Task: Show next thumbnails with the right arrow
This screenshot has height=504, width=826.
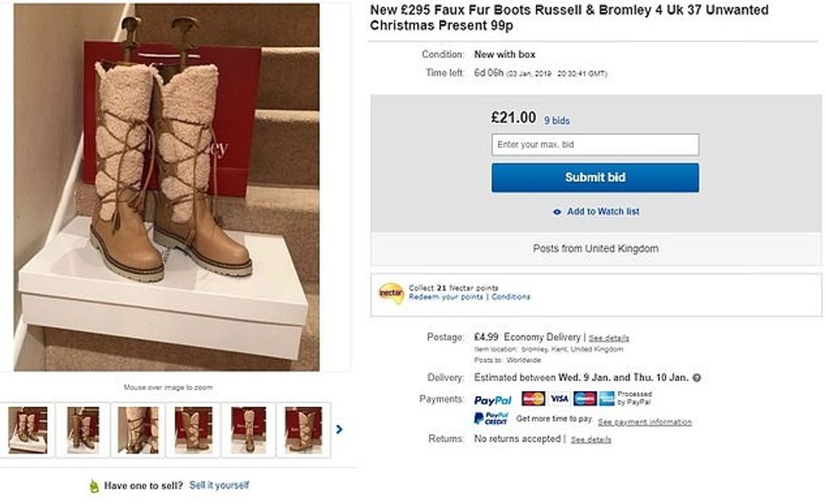Action: point(339,429)
